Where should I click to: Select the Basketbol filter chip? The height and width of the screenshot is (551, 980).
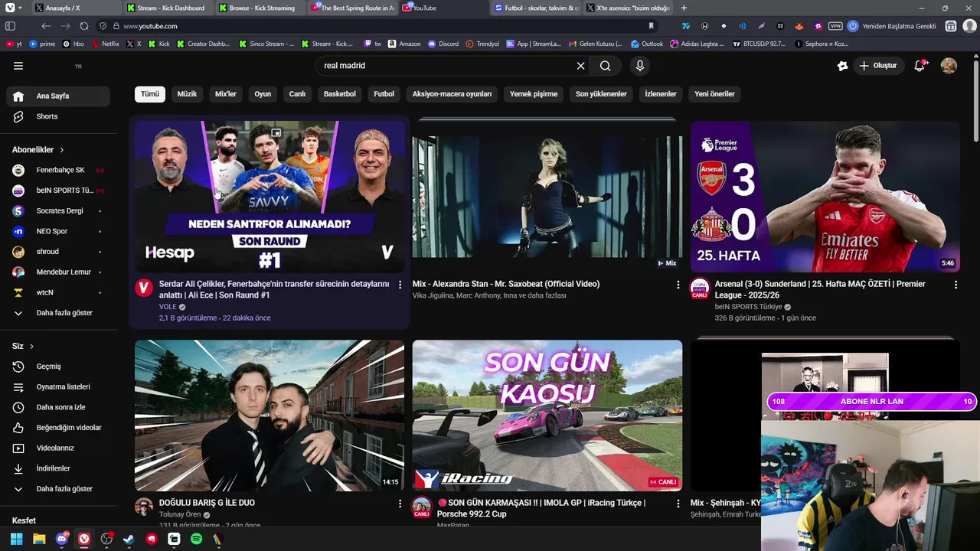[x=340, y=94]
